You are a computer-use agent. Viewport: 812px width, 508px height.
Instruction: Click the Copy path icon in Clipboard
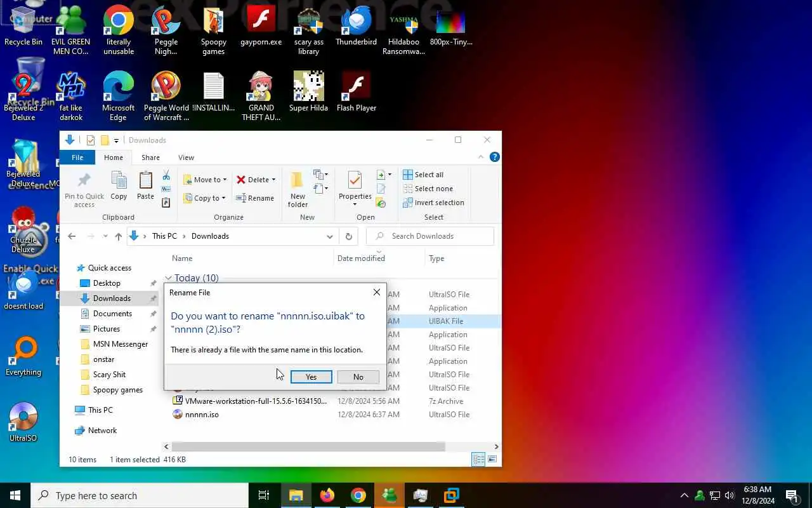point(166,189)
